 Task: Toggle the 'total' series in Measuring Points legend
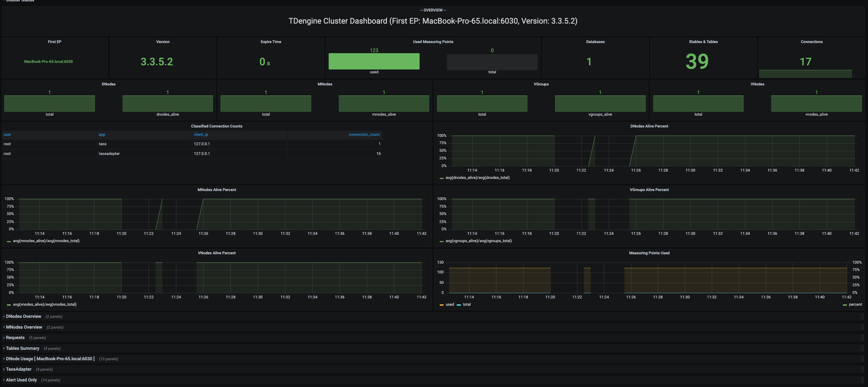(466, 305)
